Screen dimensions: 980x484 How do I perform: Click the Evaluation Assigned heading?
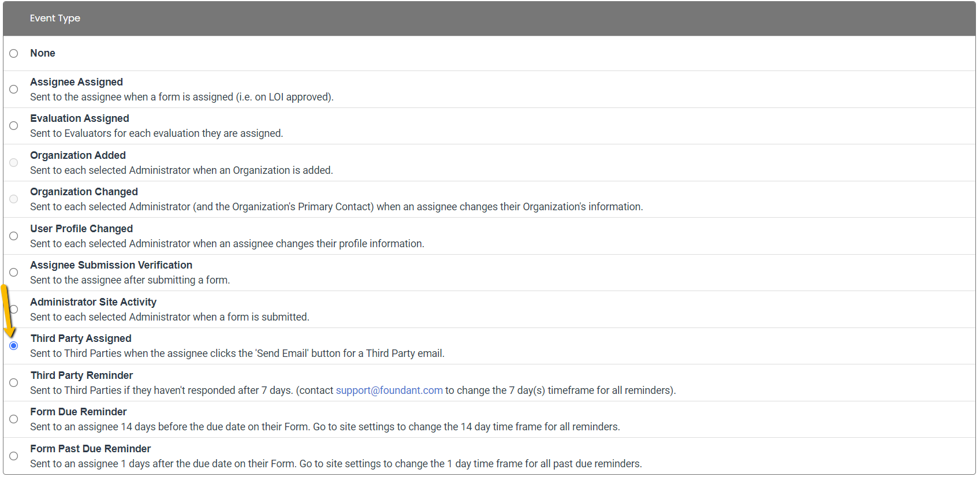pos(80,118)
